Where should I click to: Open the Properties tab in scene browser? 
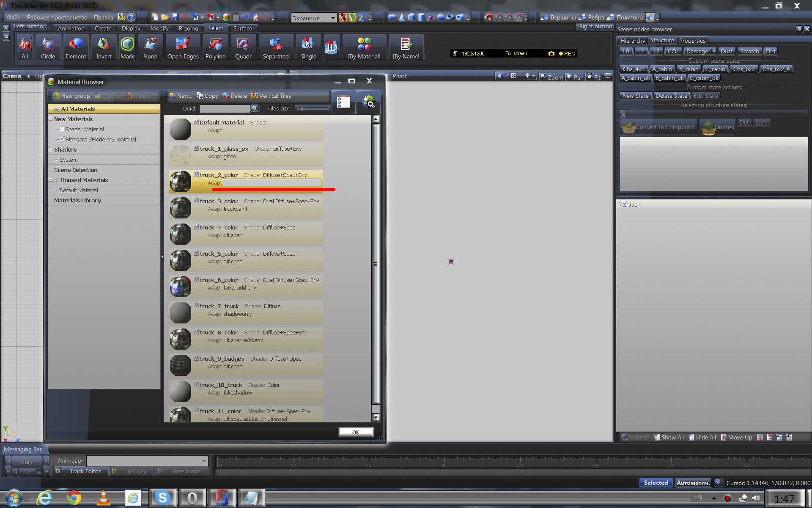(x=692, y=41)
